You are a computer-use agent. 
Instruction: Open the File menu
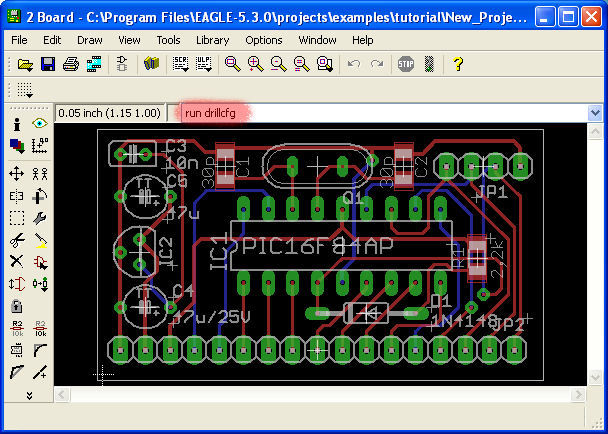coord(19,40)
